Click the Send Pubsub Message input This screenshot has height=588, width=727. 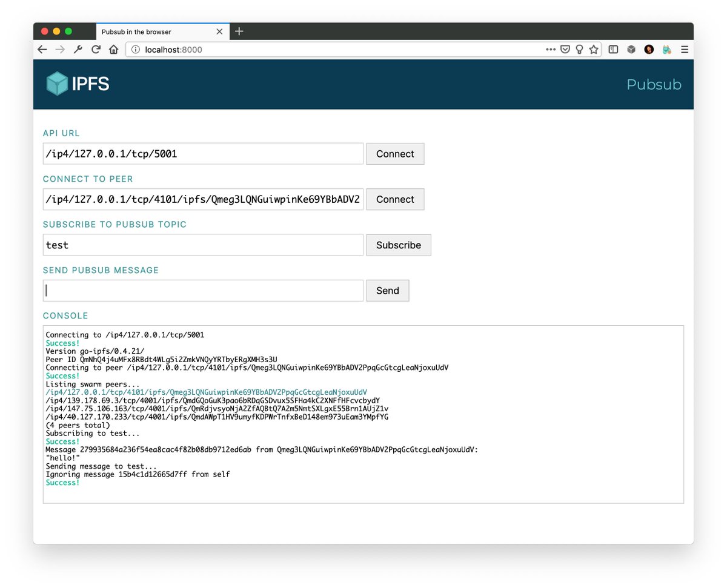click(x=203, y=291)
